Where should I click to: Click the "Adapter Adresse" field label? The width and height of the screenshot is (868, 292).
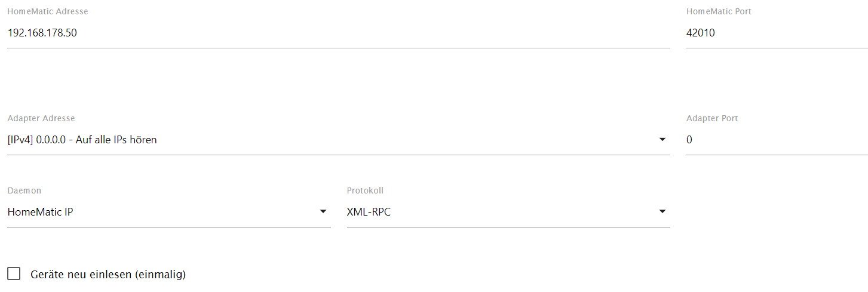click(x=41, y=118)
